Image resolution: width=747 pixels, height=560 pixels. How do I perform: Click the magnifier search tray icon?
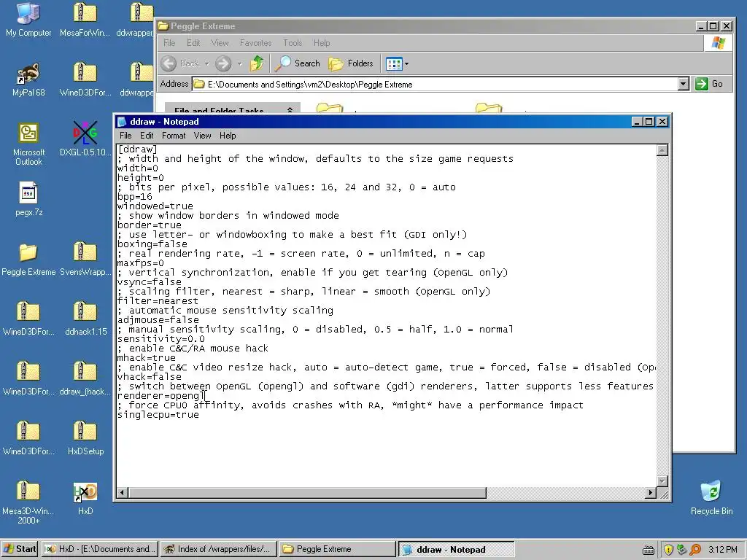tap(695, 550)
